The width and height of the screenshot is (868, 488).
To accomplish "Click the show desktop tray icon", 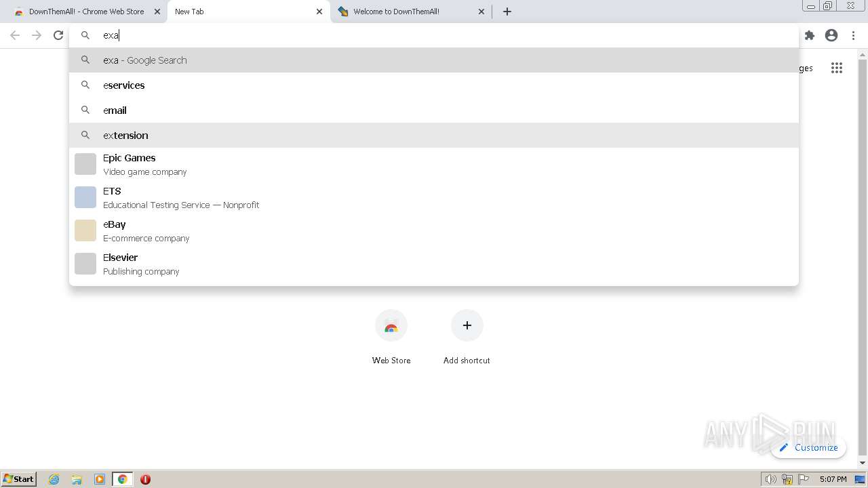I will [861, 479].
